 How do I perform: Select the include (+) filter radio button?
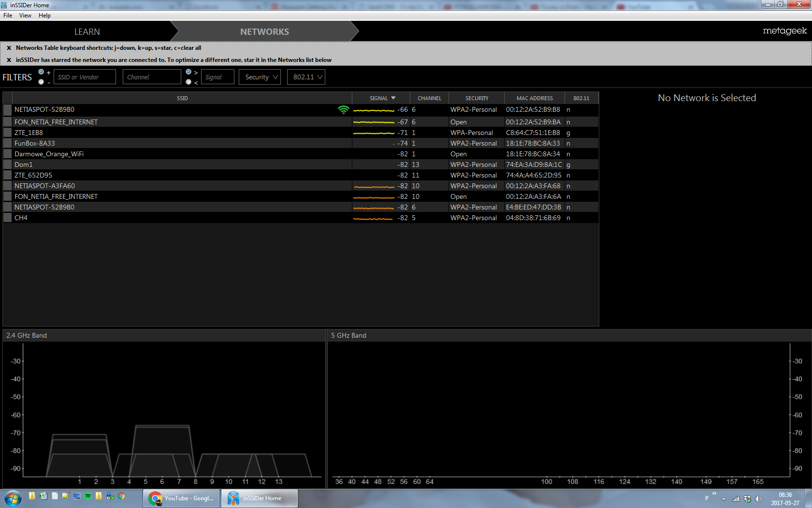click(x=41, y=72)
